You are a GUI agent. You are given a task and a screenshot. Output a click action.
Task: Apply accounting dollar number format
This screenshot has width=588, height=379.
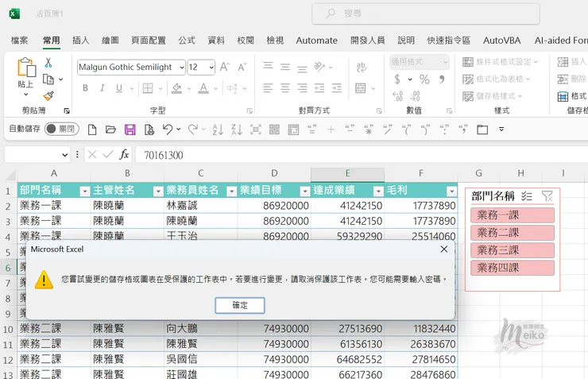[x=397, y=79]
